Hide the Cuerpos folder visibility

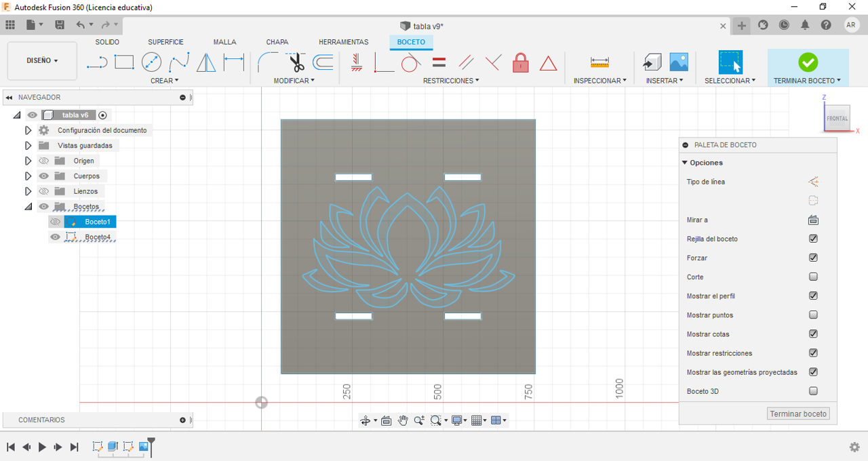[x=44, y=176]
